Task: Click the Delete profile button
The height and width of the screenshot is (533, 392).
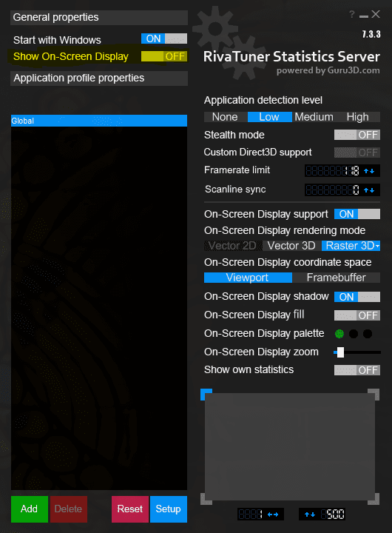Action: [x=69, y=509]
